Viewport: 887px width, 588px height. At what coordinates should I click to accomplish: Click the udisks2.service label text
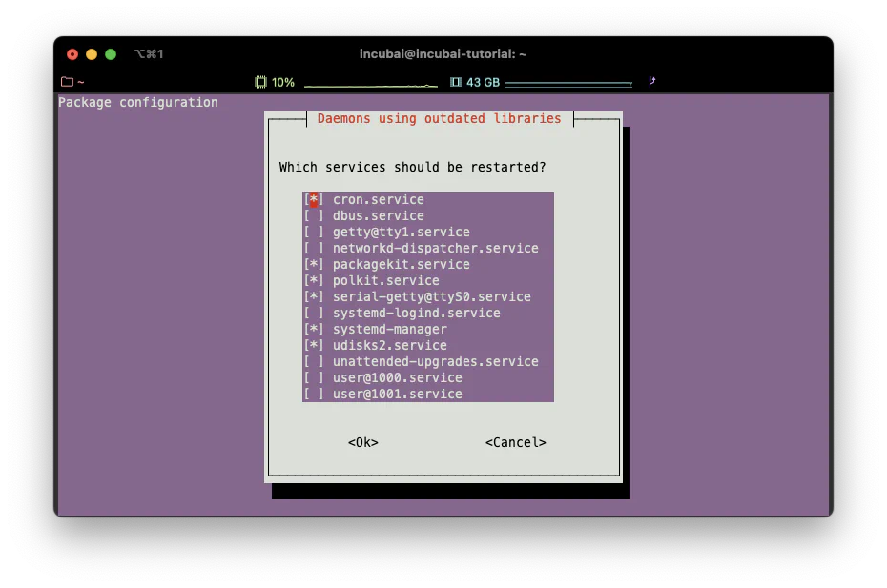pos(390,345)
